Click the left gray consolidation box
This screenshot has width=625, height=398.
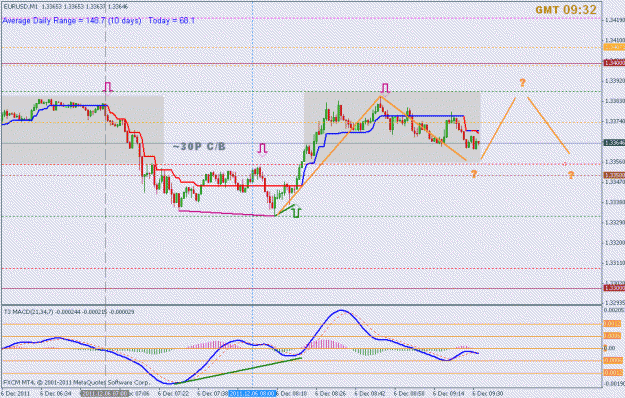83,129
